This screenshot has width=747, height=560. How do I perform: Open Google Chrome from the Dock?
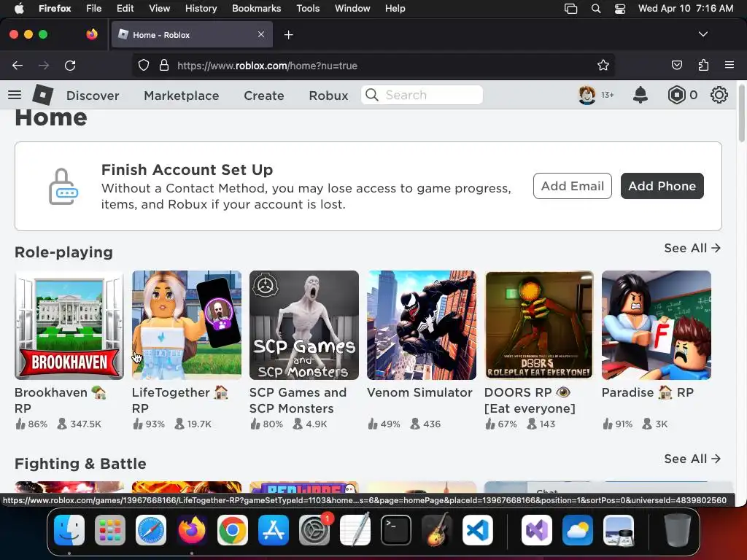click(233, 530)
